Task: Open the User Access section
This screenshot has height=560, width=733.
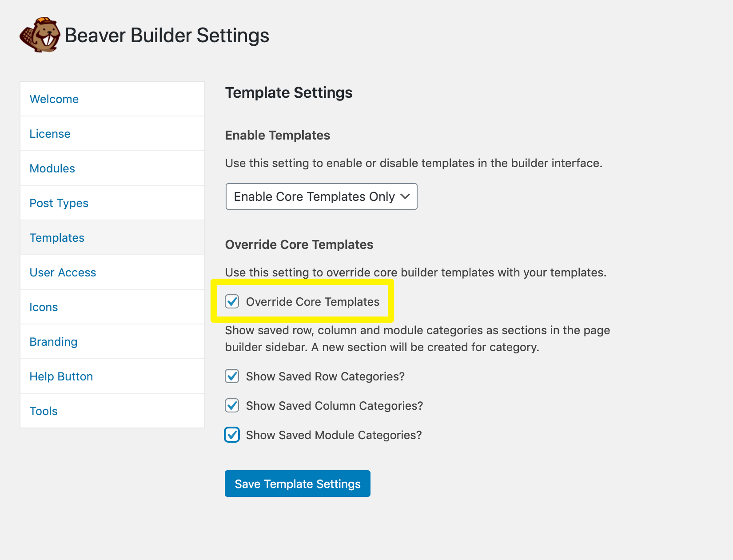Action: 63,272
